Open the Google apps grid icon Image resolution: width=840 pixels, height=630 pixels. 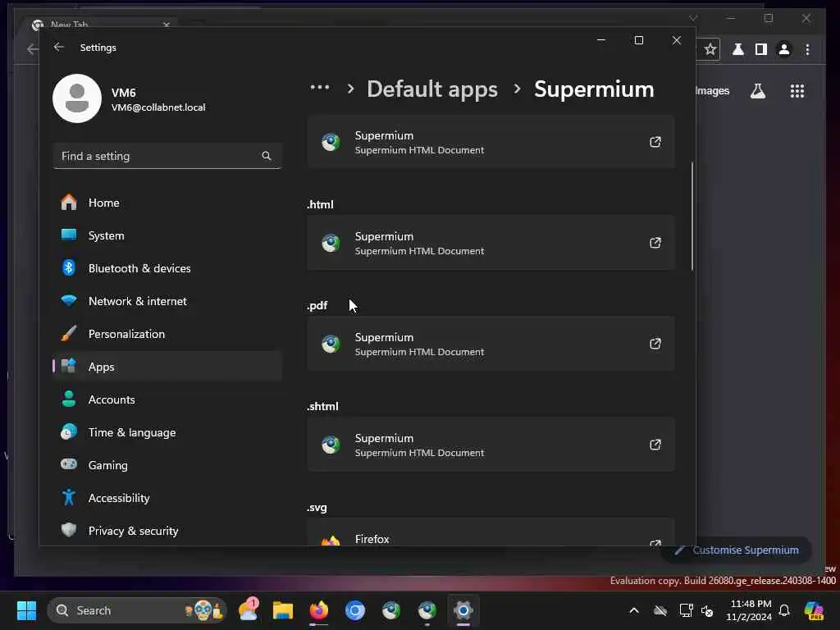[x=797, y=91]
